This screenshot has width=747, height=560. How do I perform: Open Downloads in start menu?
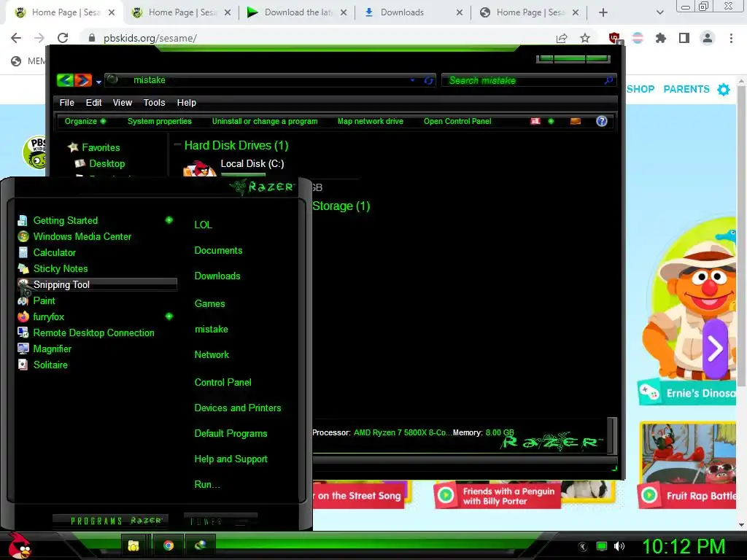click(217, 276)
